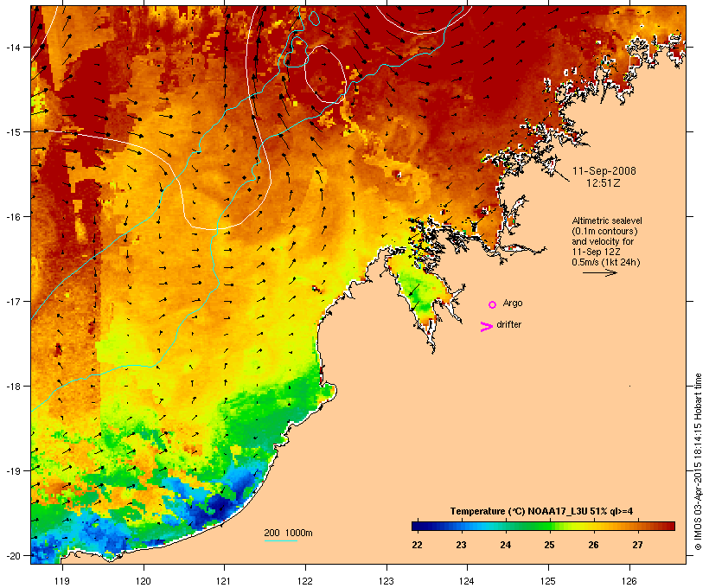Click the 0.5m/s velocity scale arrow
709x588 pixels.
(600, 272)
